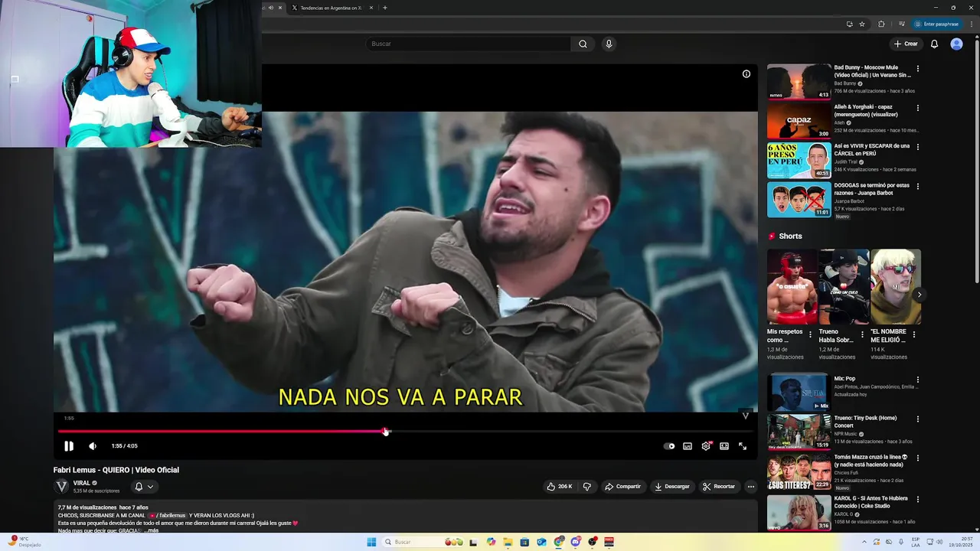Click install/cast icon in address bar

(x=849, y=24)
